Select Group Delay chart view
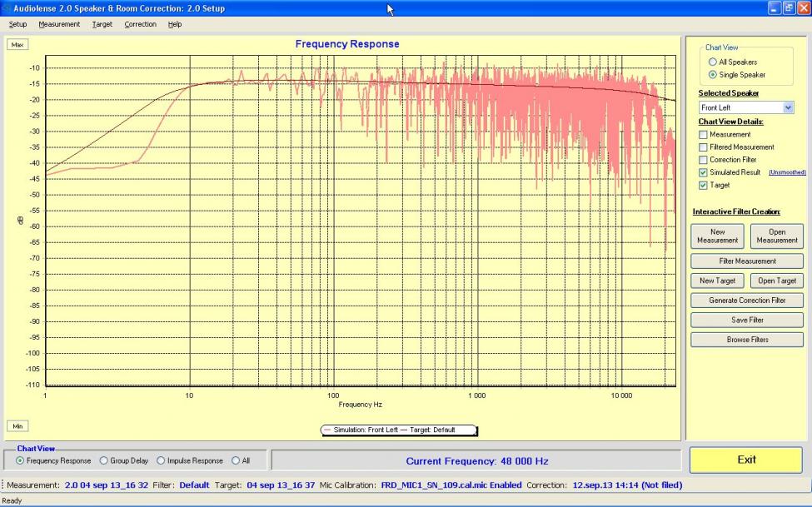 tap(103, 460)
